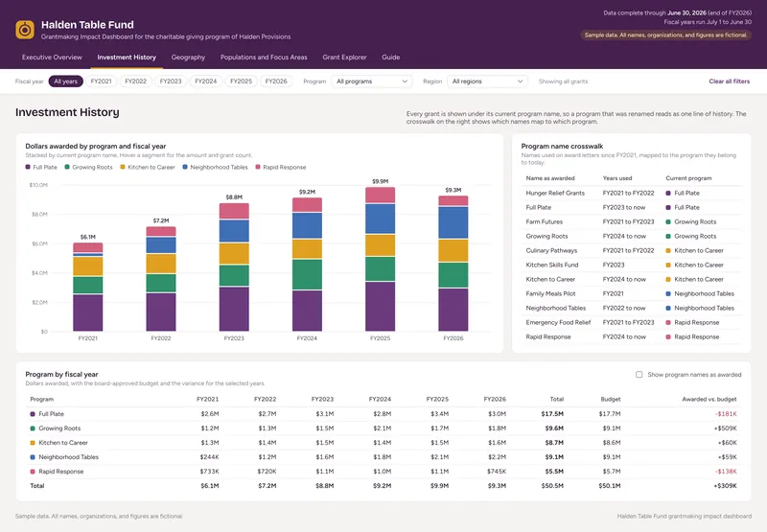Open the Guide tab

click(x=391, y=58)
